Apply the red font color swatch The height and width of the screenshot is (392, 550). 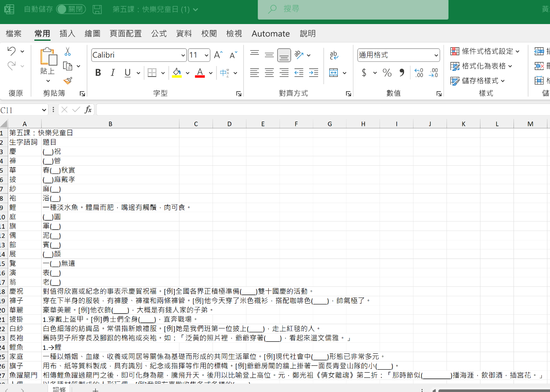[200, 73]
